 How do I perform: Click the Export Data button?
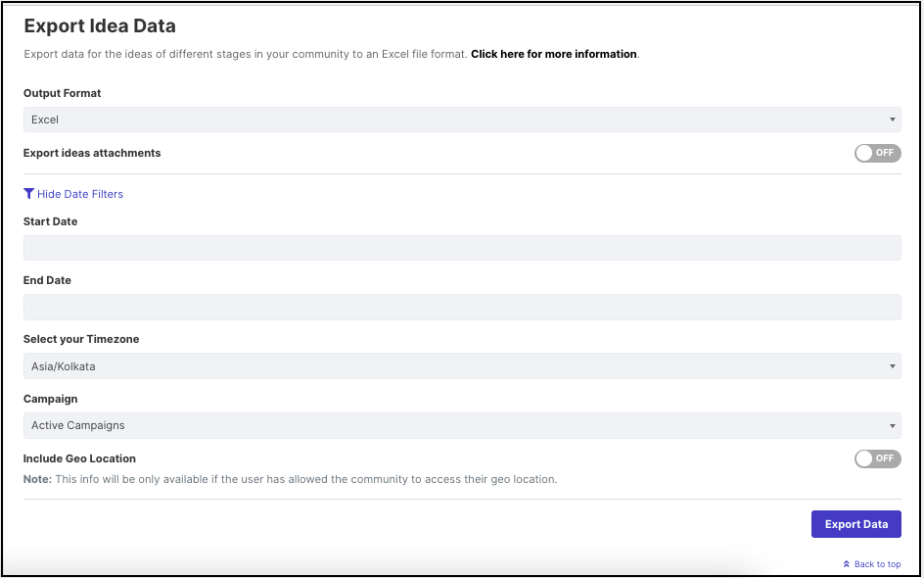(856, 524)
